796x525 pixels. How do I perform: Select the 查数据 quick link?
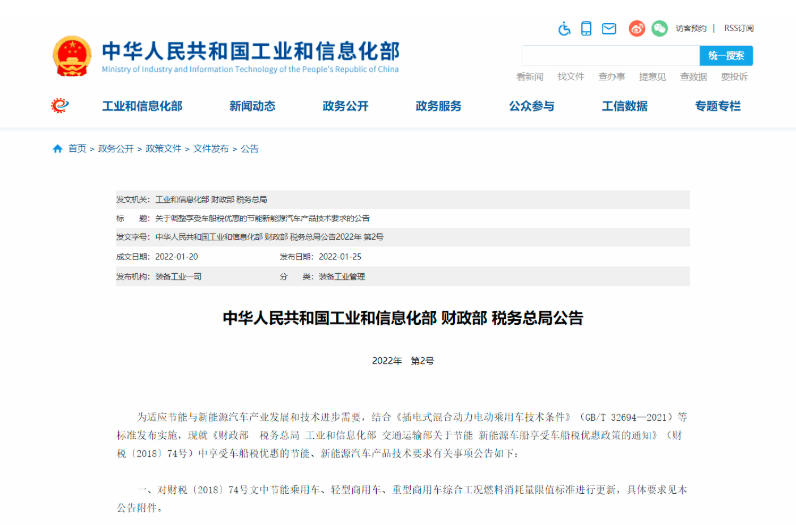click(693, 77)
